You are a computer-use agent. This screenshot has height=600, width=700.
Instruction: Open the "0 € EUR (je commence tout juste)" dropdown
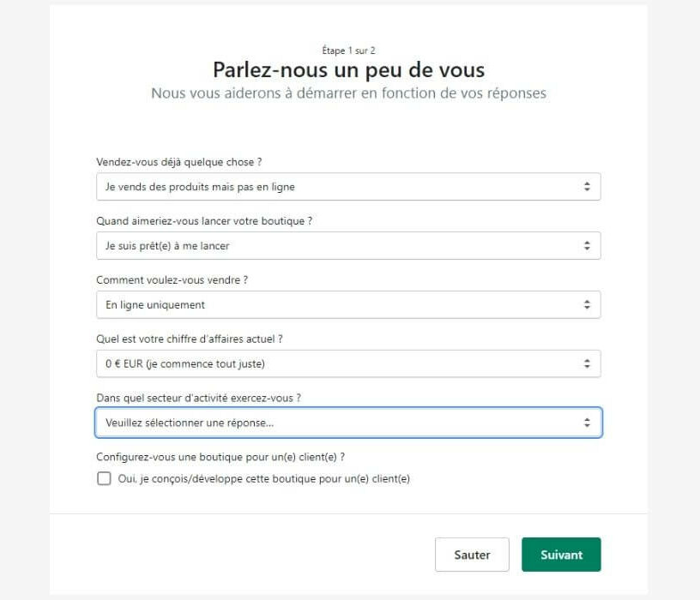tap(348, 363)
